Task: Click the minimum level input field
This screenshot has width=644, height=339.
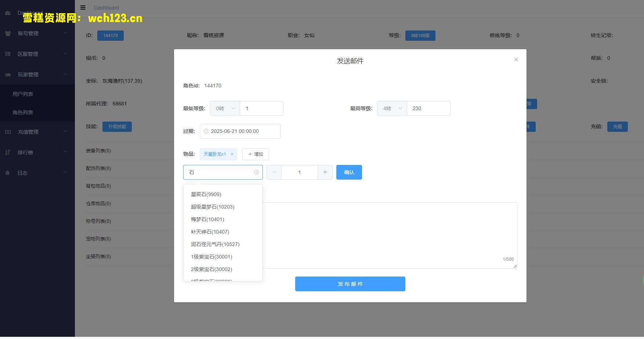Action: [261, 108]
